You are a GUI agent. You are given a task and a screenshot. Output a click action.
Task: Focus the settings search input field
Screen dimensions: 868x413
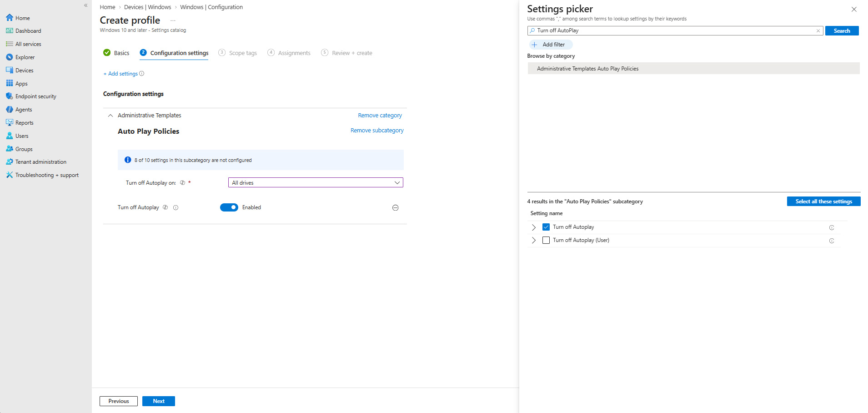(x=675, y=31)
